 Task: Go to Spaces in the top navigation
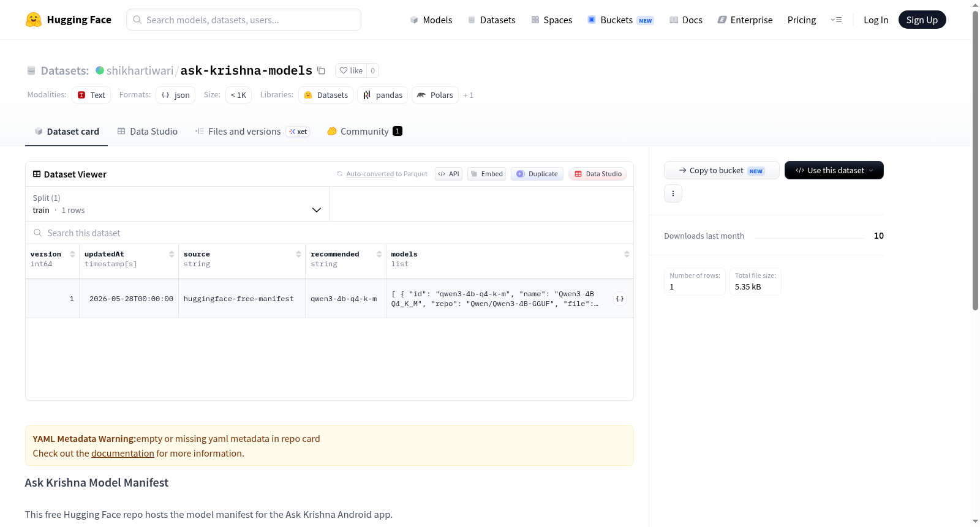point(552,20)
